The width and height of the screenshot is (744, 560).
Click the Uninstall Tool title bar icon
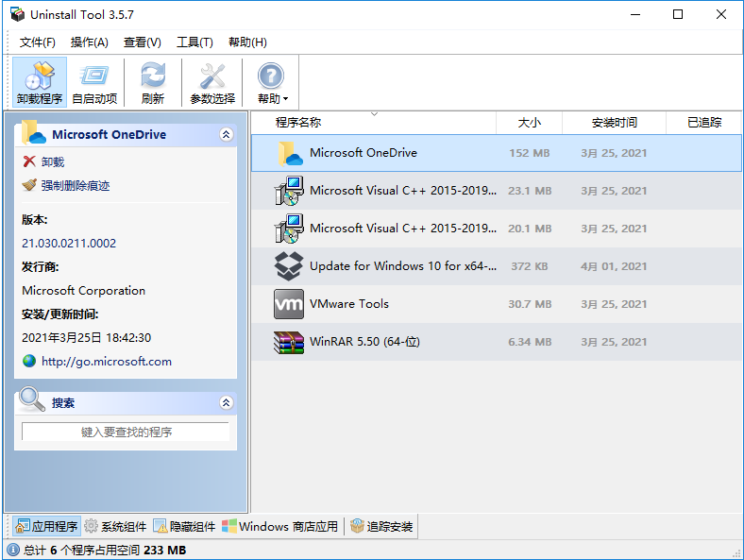(17, 14)
